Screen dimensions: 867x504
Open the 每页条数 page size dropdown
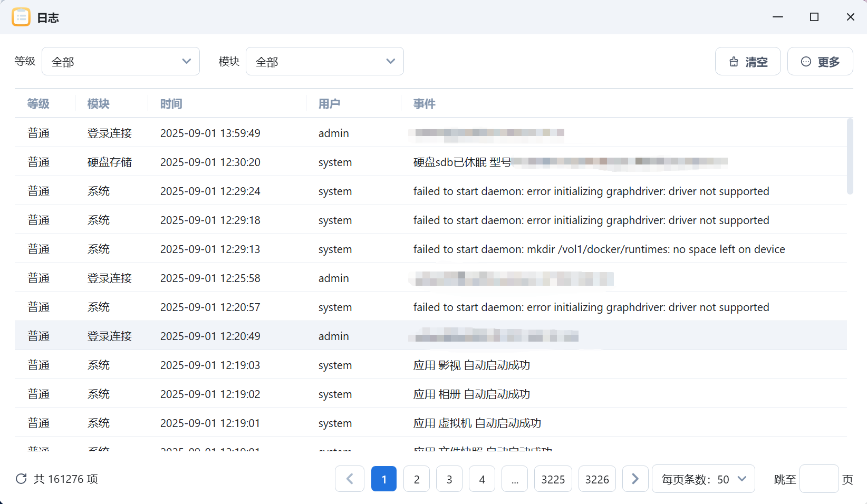click(x=703, y=479)
